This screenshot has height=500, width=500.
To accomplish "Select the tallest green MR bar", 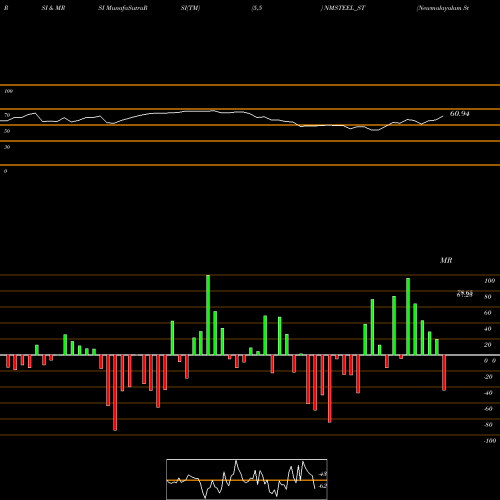I will click(x=208, y=315).
